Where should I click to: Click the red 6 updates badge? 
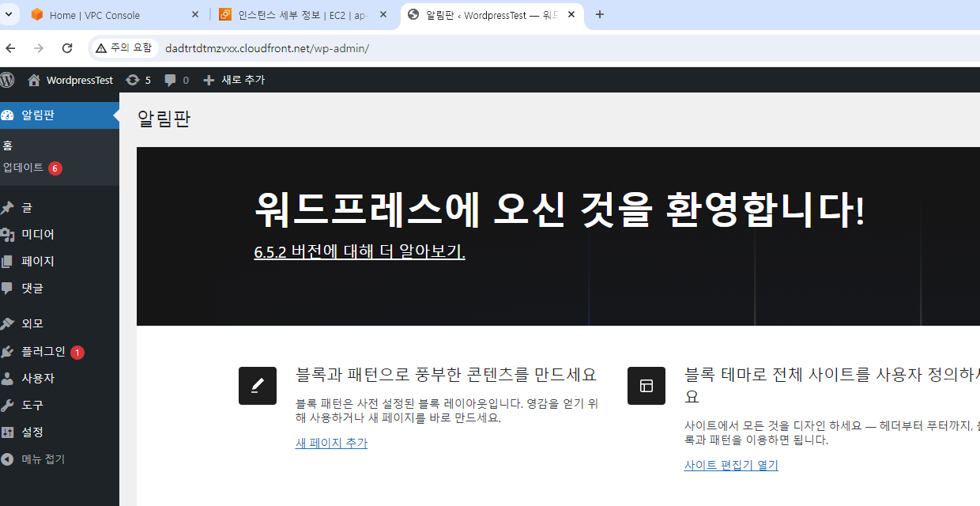click(55, 168)
